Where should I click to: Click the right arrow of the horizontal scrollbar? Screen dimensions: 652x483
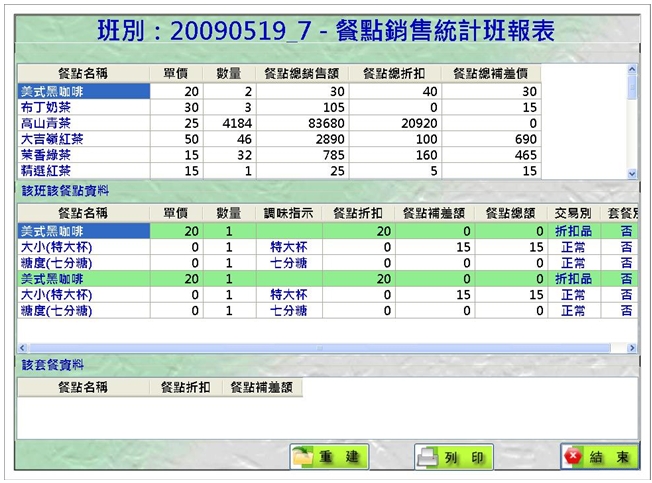[x=631, y=348]
